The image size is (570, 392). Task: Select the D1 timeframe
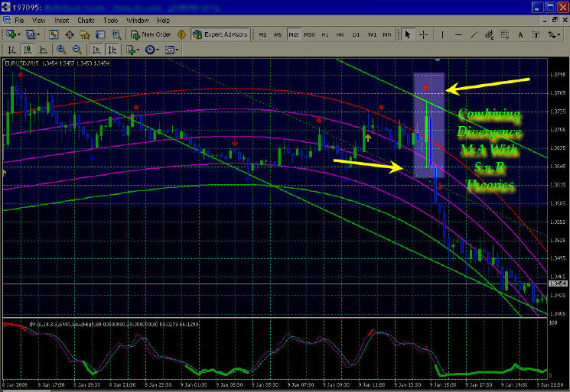356,35
